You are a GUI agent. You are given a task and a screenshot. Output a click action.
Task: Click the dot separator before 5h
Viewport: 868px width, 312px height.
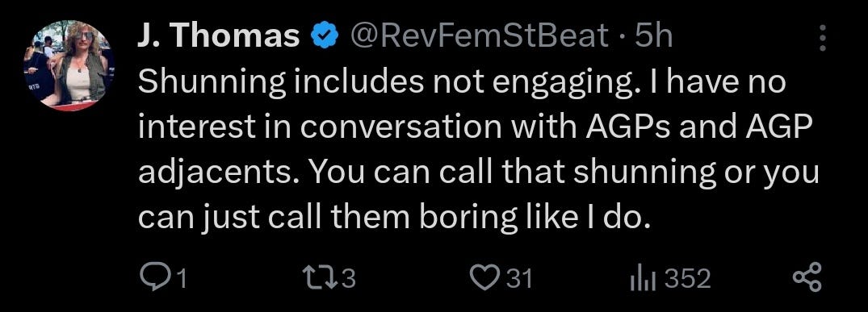(x=623, y=38)
